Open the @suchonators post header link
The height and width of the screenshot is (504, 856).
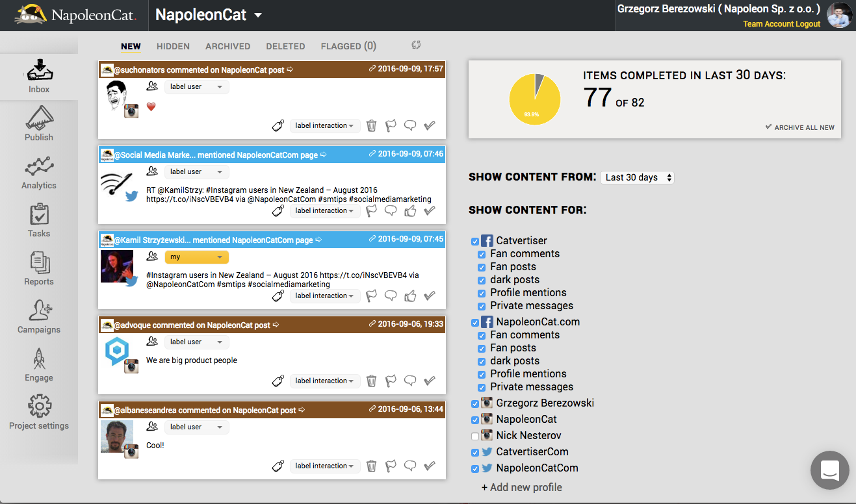click(x=204, y=69)
